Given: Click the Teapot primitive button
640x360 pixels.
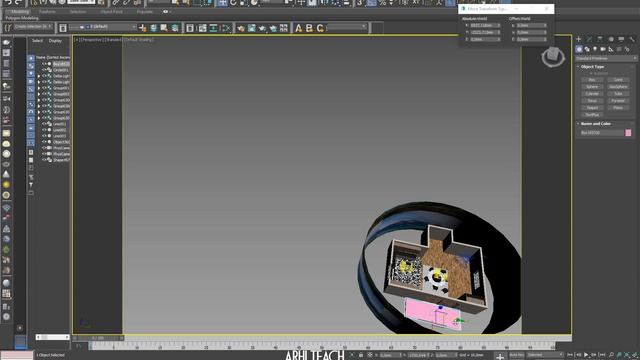Looking at the screenshot, I should click(592, 108).
